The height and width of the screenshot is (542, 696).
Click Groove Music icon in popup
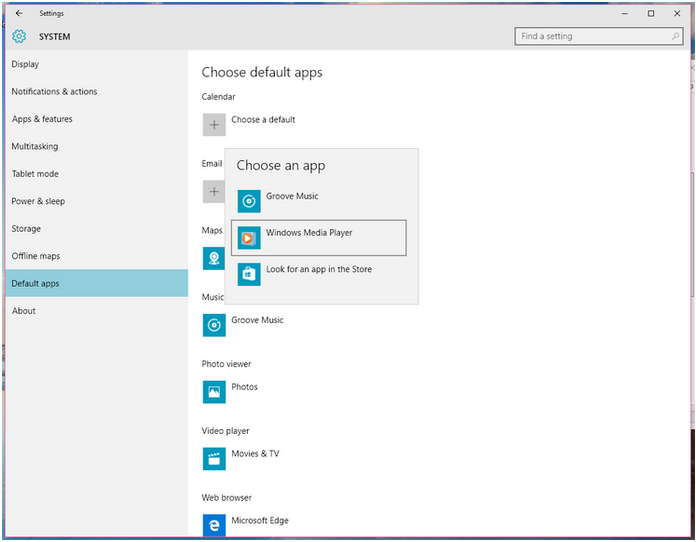click(x=249, y=202)
